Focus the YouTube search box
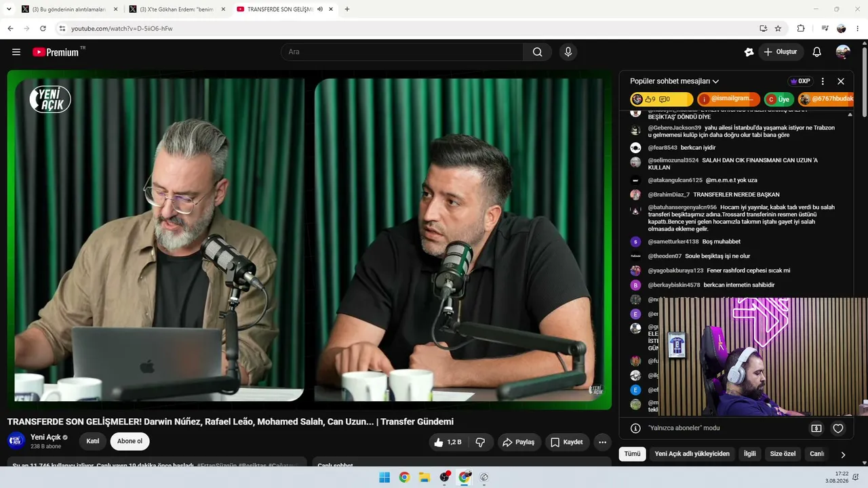Image resolution: width=868 pixels, height=488 pixels. 401,52
